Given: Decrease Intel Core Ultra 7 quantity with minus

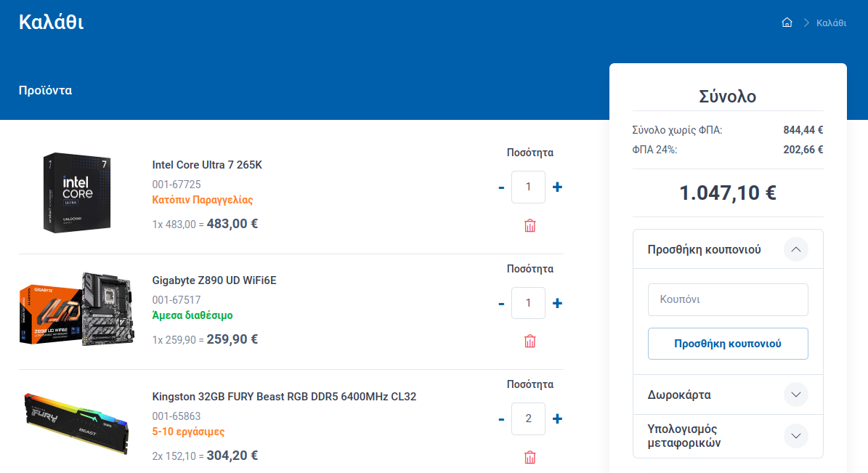Looking at the screenshot, I should pos(501,187).
